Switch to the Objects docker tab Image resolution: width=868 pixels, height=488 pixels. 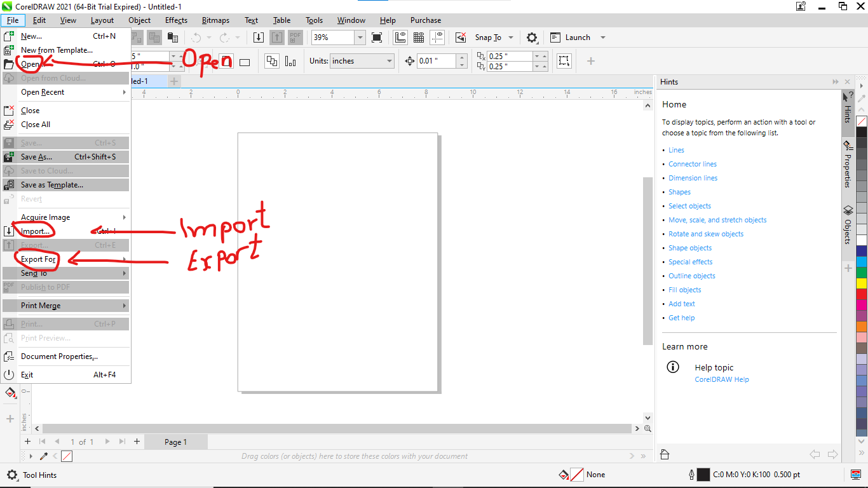(x=848, y=225)
